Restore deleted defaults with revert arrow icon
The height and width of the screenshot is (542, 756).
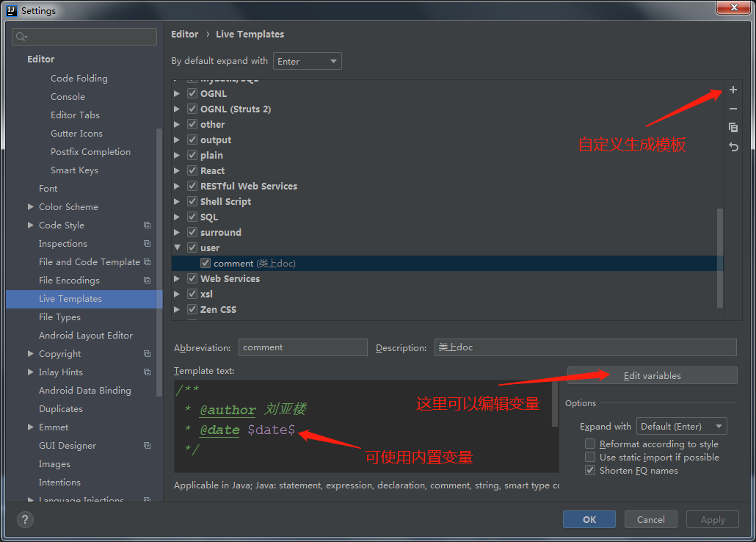[733, 147]
